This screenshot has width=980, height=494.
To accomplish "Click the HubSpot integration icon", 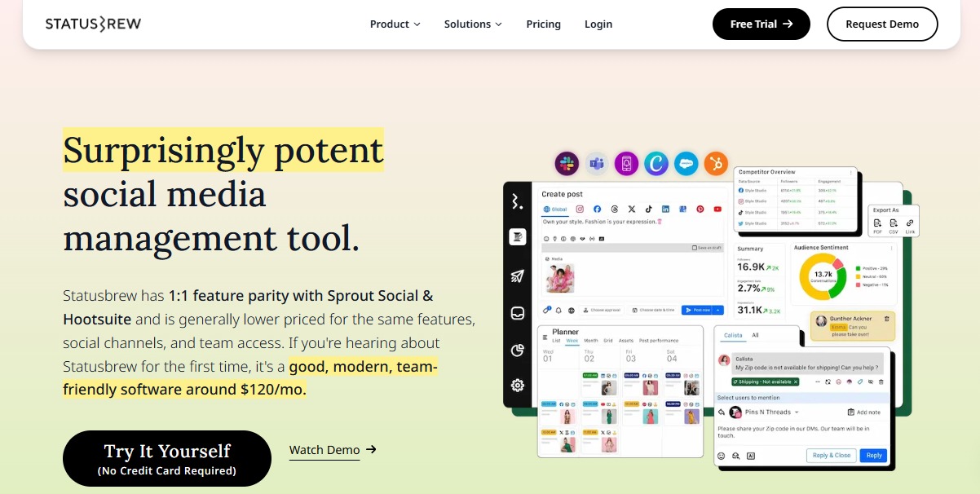I will point(716,163).
